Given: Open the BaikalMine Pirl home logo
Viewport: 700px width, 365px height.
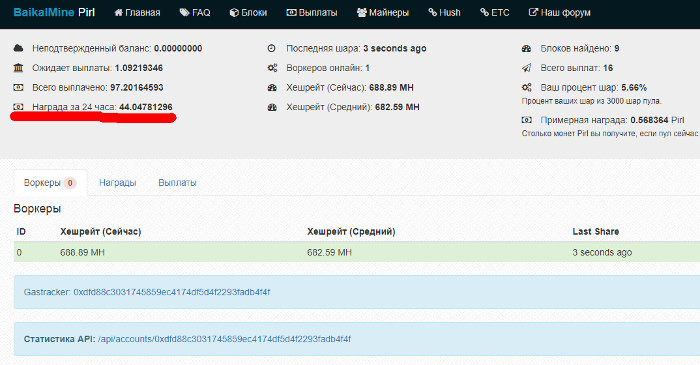Looking at the screenshot, I should 54,12.
